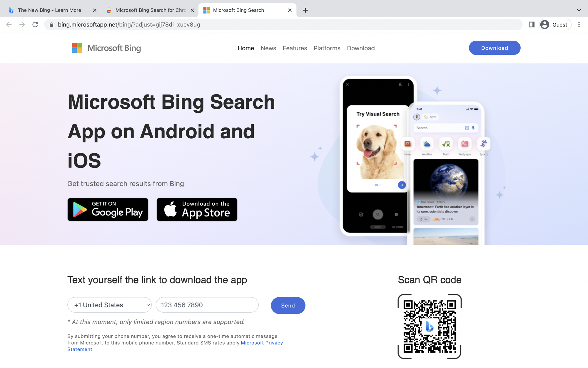Image resolution: width=588 pixels, height=368 pixels.
Task: Click the Features navigation tab
Action: click(295, 48)
